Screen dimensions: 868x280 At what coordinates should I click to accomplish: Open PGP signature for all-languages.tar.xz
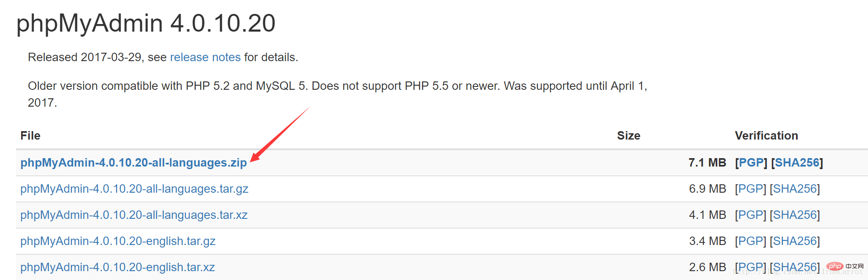point(750,215)
